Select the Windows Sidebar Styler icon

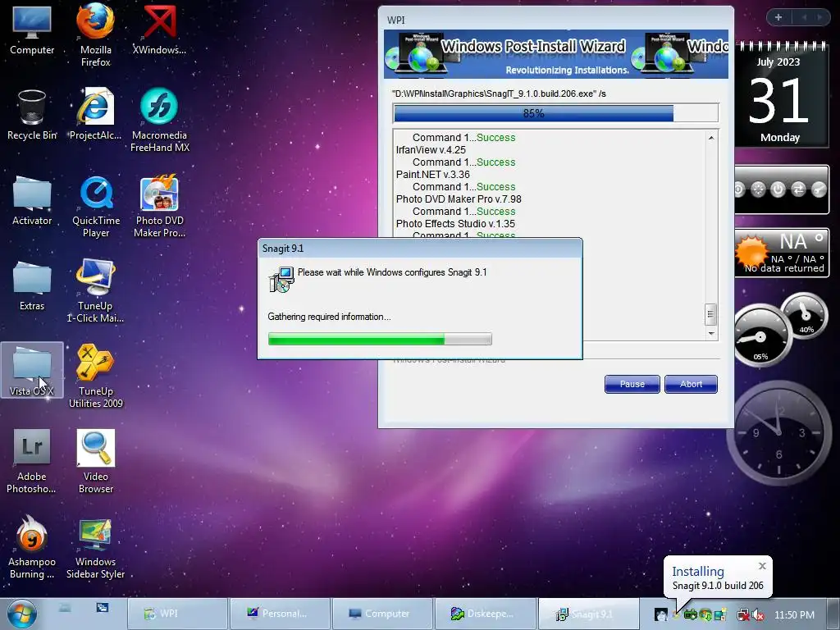95,549
